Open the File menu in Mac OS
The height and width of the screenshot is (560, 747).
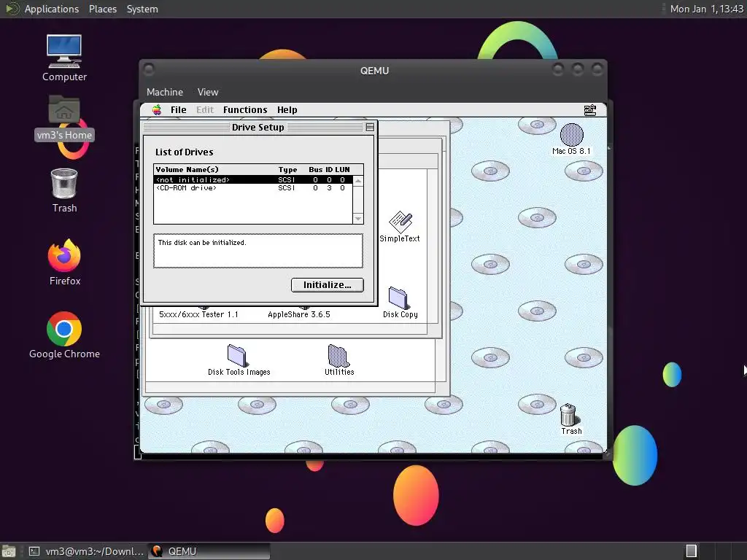pos(179,110)
